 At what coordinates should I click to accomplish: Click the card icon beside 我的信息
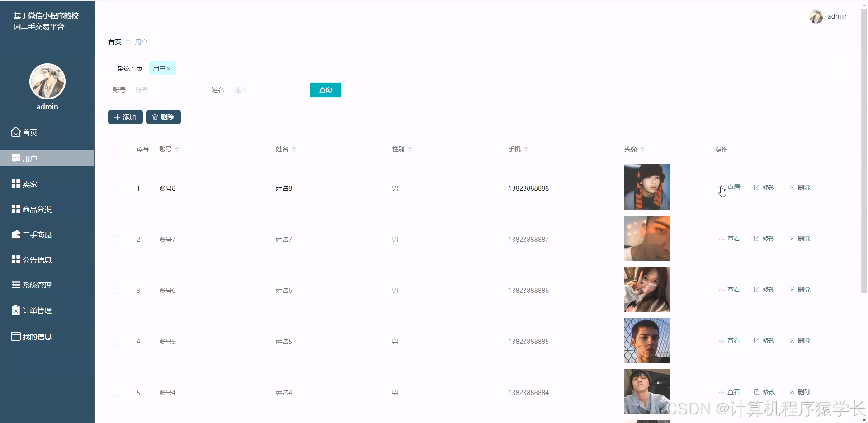(16, 336)
